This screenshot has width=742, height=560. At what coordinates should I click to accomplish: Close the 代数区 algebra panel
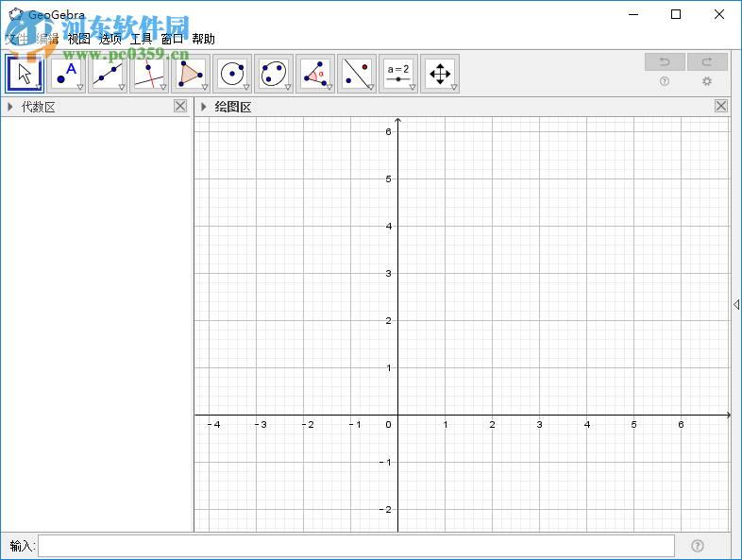[180, 106]
